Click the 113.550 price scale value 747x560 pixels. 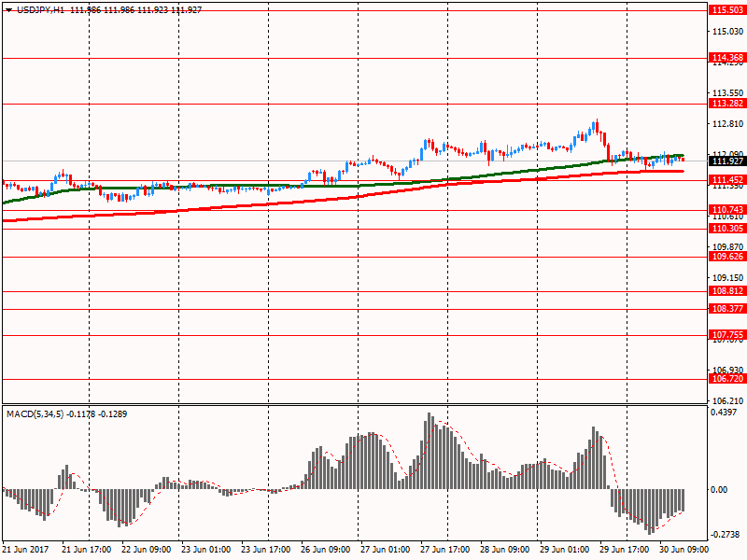[x=727, y=92]
